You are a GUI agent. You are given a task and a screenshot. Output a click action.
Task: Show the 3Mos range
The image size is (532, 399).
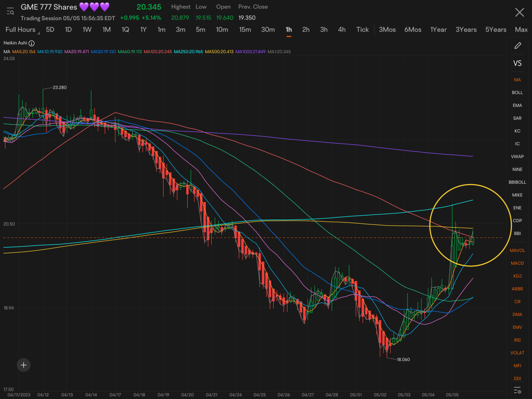387,30
